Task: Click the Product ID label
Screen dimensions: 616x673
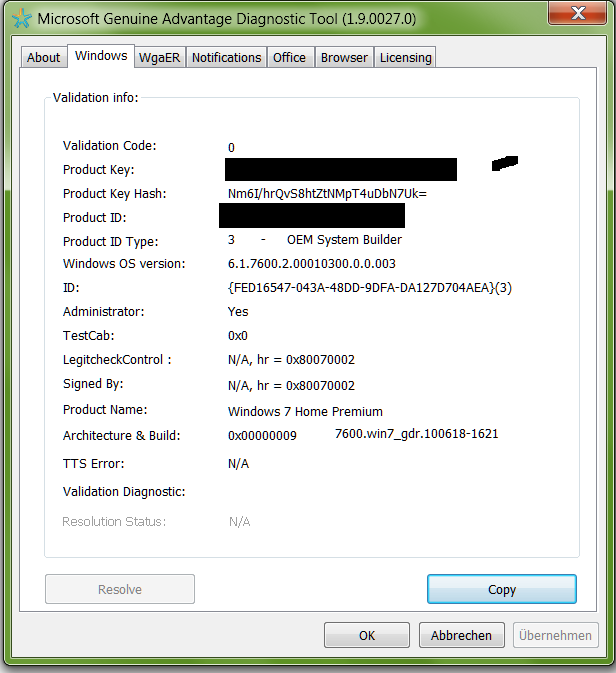Action: coord(94,218)
